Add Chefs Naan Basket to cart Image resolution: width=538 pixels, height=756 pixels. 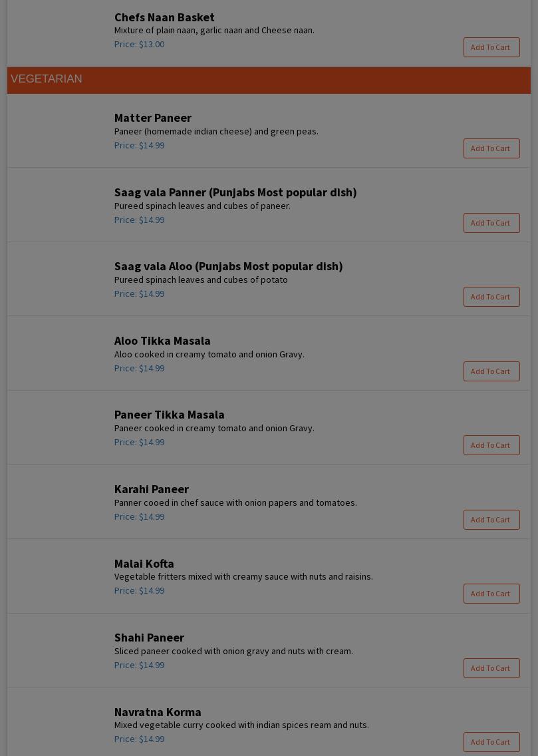click(491, 47)
